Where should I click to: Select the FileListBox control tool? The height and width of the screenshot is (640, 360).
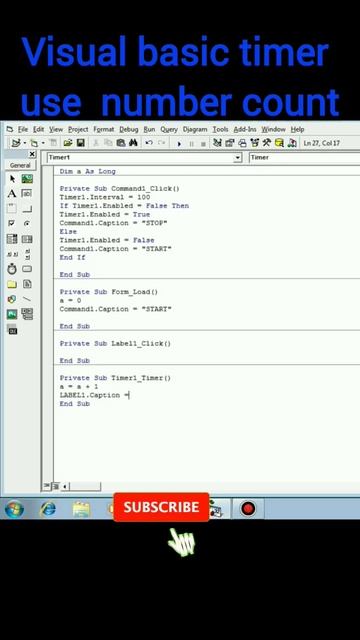click(27, 284)
